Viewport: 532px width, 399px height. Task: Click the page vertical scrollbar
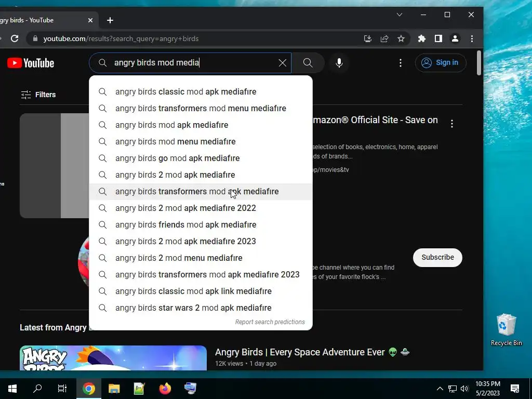(478, 63)
